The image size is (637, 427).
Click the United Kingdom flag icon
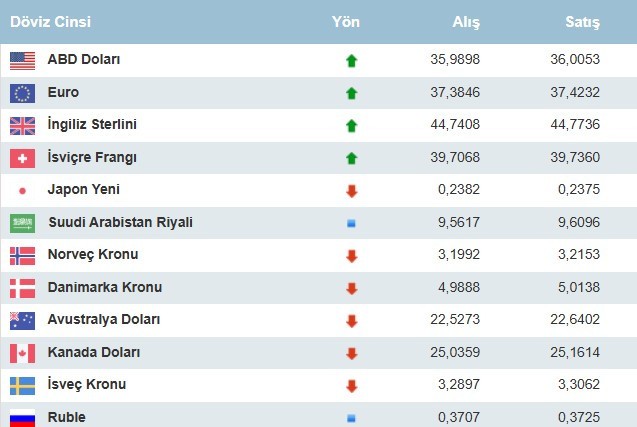tap(22, 126)
